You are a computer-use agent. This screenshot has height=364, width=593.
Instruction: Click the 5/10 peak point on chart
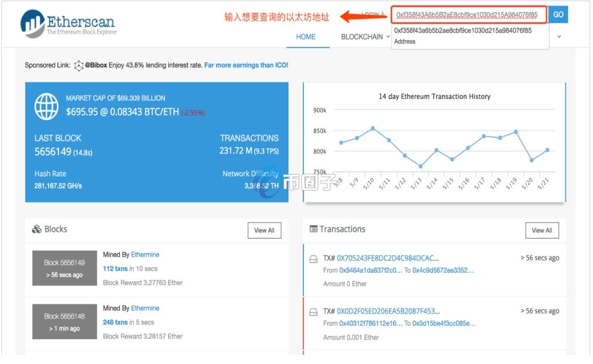click(x=373, y=128)
